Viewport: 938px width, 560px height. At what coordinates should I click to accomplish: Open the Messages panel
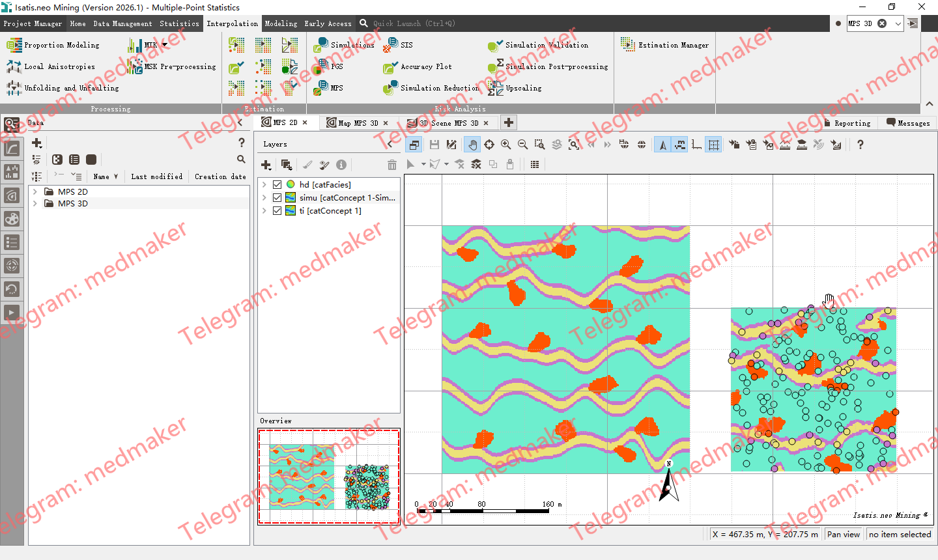[908, 123]
